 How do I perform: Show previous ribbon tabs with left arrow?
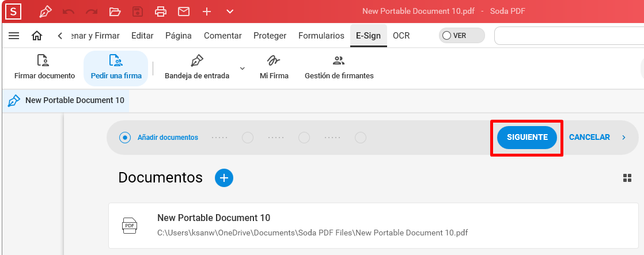[x=60, y=36]
